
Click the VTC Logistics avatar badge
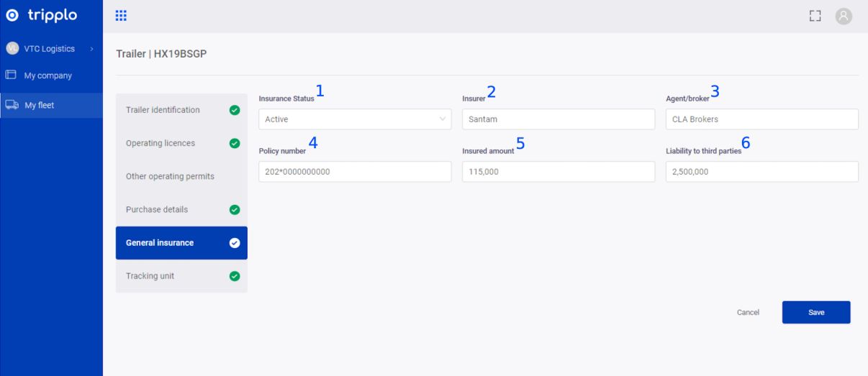pos(11,49)
